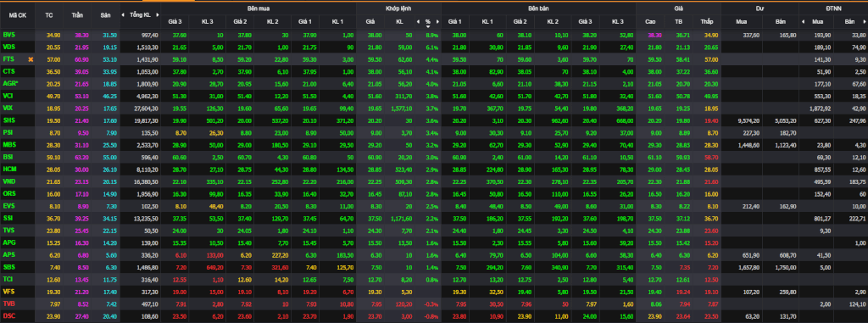Open the VND stock symbol

click(8, 181)
